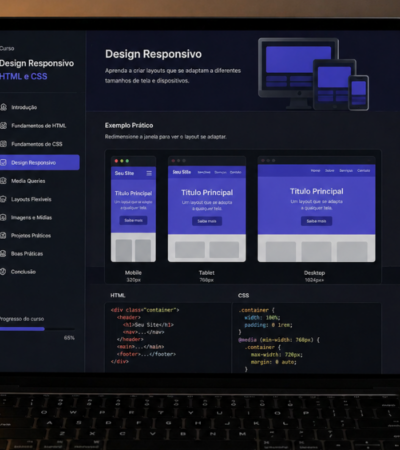Click the Desktop label

coord(314,273)
